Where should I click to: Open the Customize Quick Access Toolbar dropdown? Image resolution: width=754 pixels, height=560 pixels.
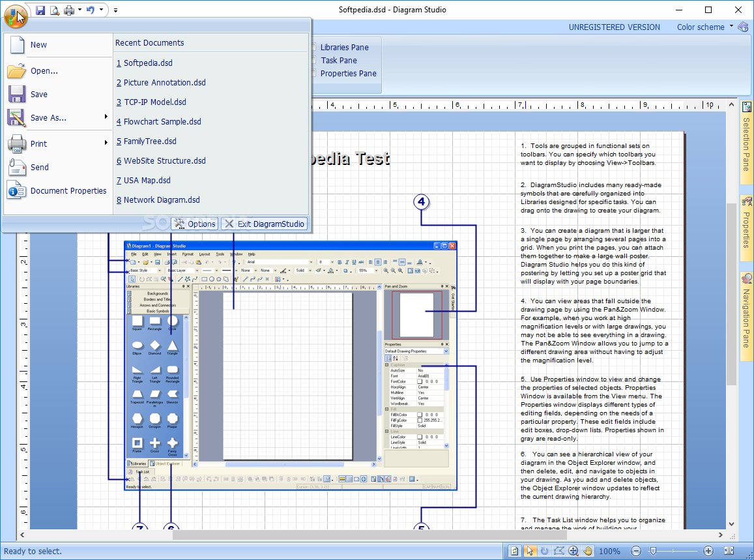[115, 10]
